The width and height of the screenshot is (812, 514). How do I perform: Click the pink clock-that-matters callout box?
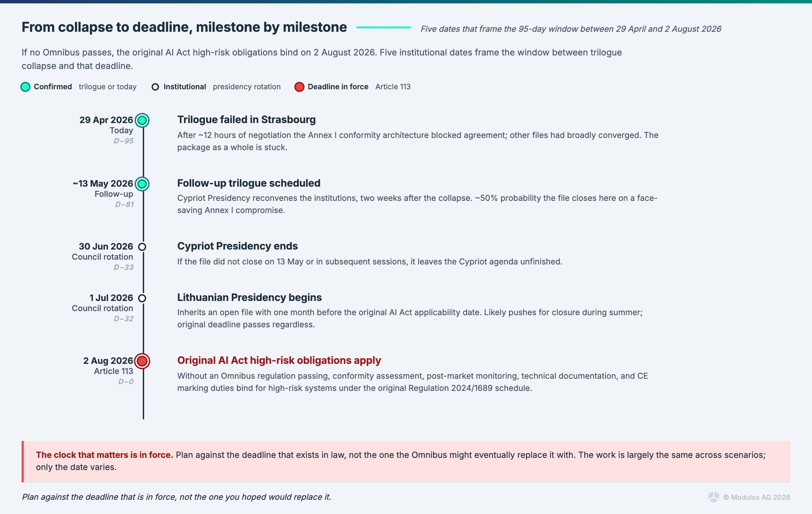tap(406, 461)
